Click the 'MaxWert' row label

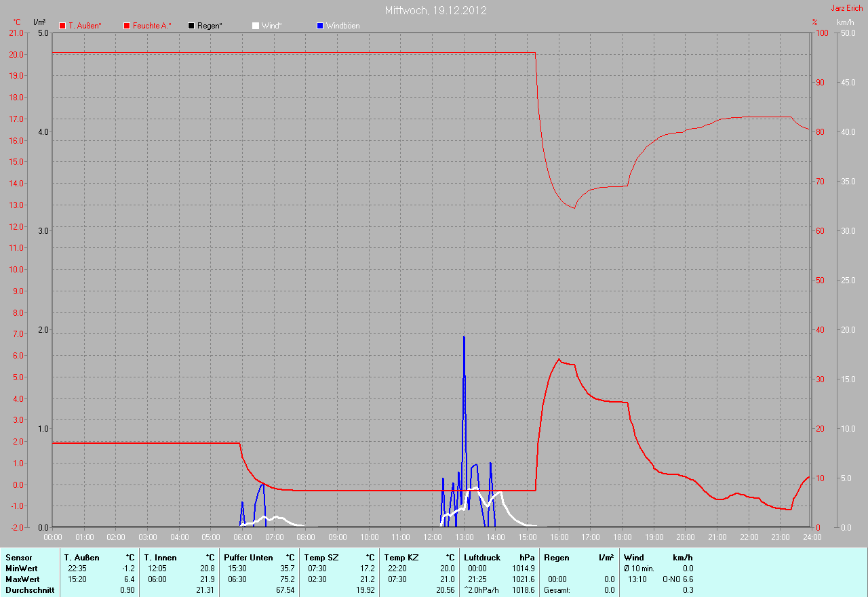[x=22, y=579]
